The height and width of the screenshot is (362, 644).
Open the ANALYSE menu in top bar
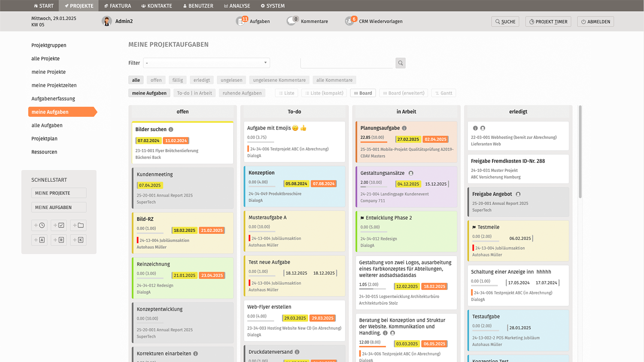tap(237, 6)
